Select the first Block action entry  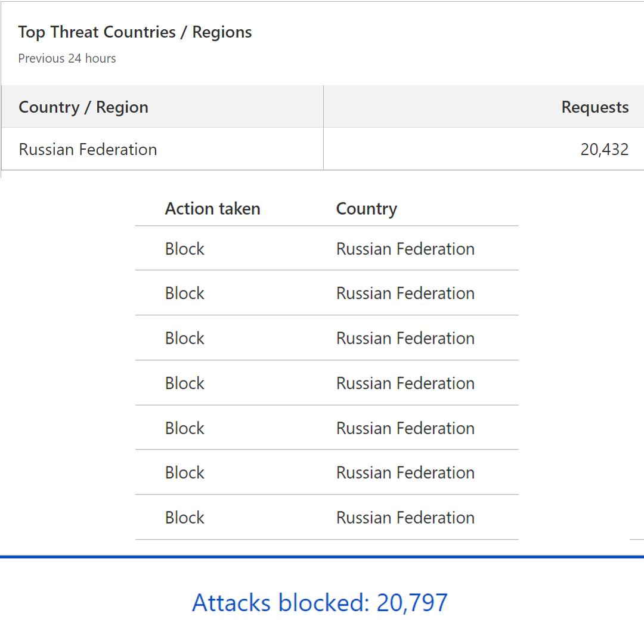184,249
